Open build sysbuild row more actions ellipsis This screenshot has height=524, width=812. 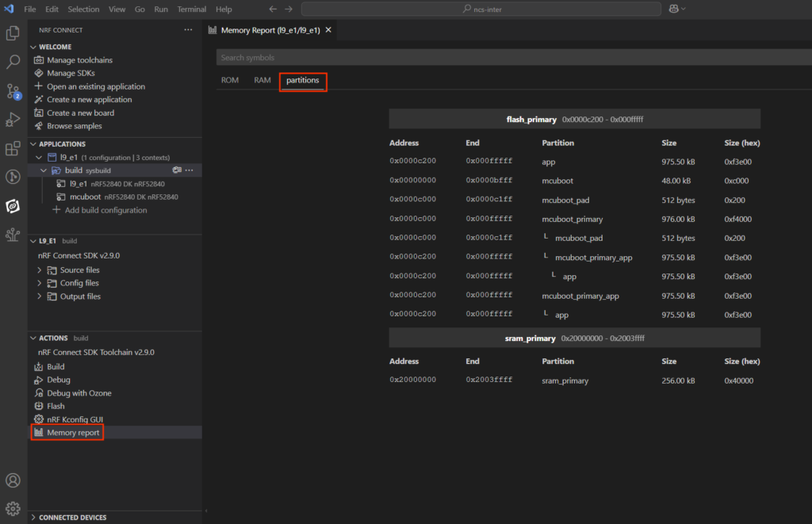click(x=190, y=170)
